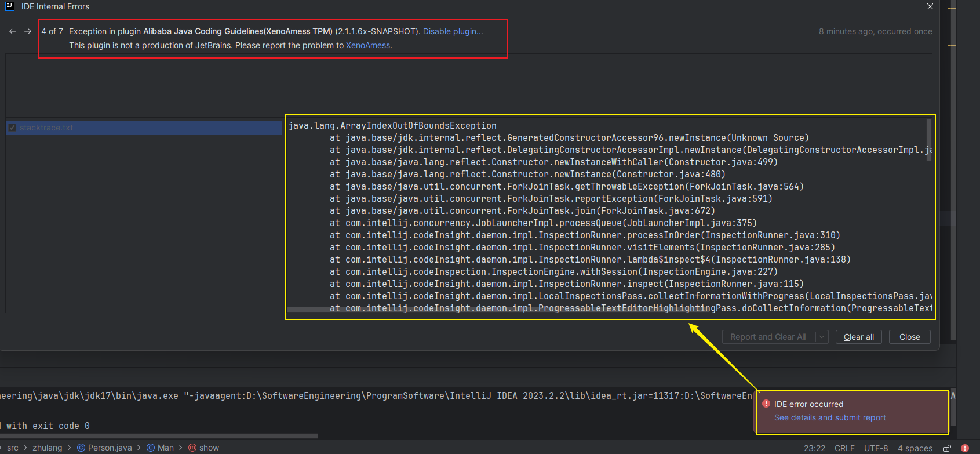Open See details and submit report link
The image size is (980, 454).
point(830,417)
